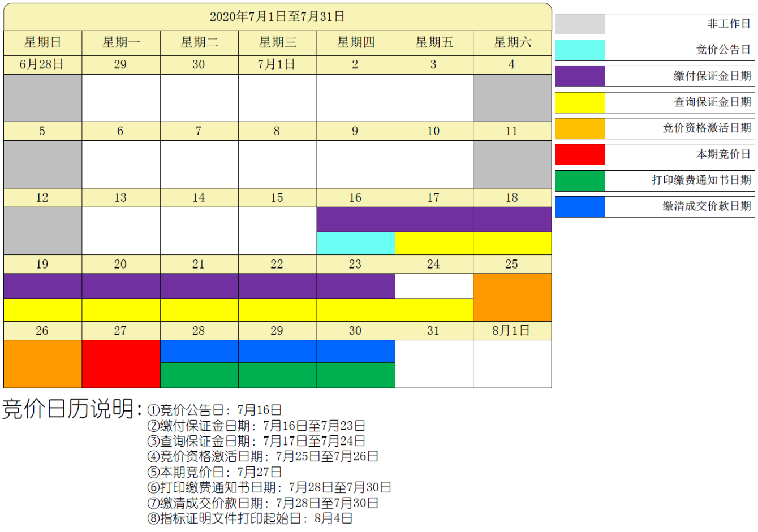
Task: Click the blue 缴清成交价款日期 legend swatch
Action: pyautogui.click(x=580, y=207)
